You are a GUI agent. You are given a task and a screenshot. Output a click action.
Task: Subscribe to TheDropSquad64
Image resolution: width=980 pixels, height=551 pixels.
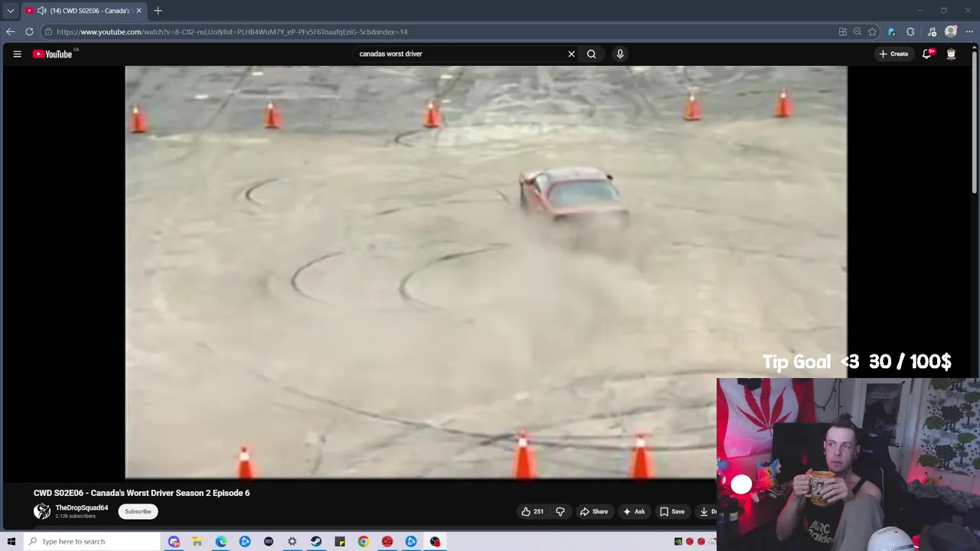[138, 511]
